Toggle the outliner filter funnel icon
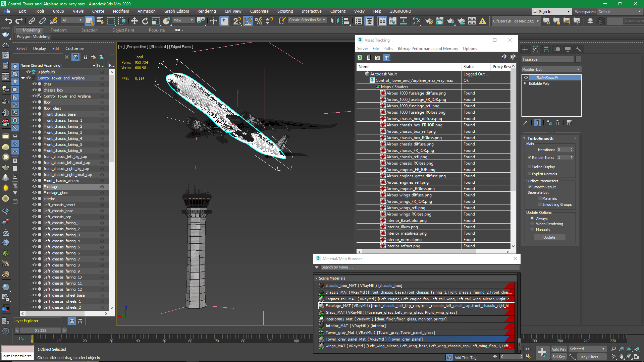The image size is (644, 362). (75, 57)
